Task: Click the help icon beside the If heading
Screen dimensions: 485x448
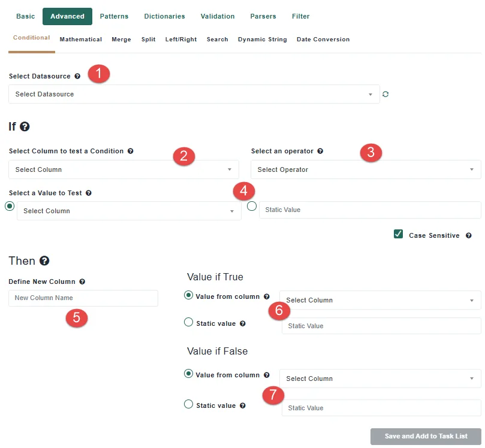Action: tap(25, 126)
